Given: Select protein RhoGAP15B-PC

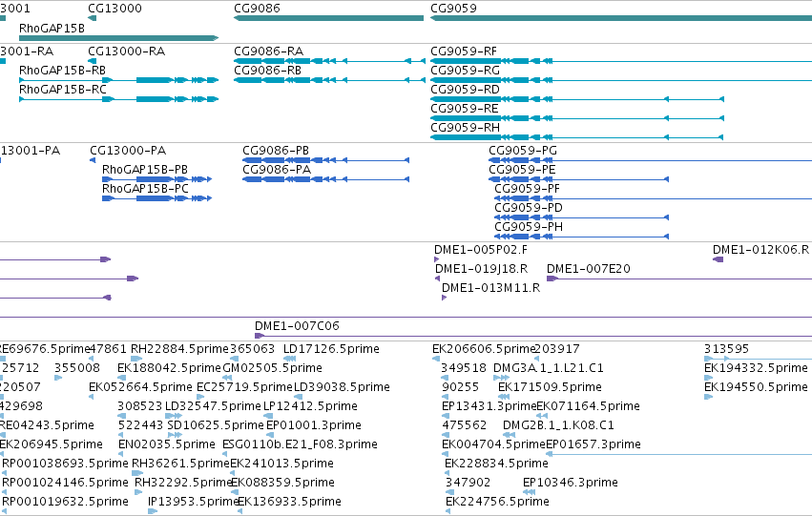Looking at the screenshot, I should (x=156, y=198).
